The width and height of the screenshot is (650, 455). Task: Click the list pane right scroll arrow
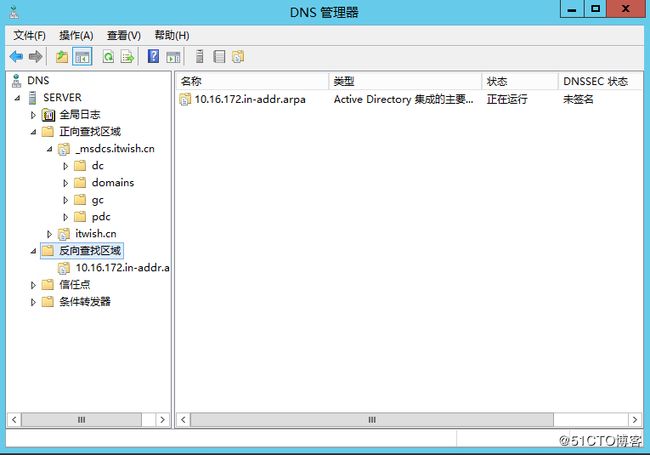pyautogui.click(x=635, y=420)
